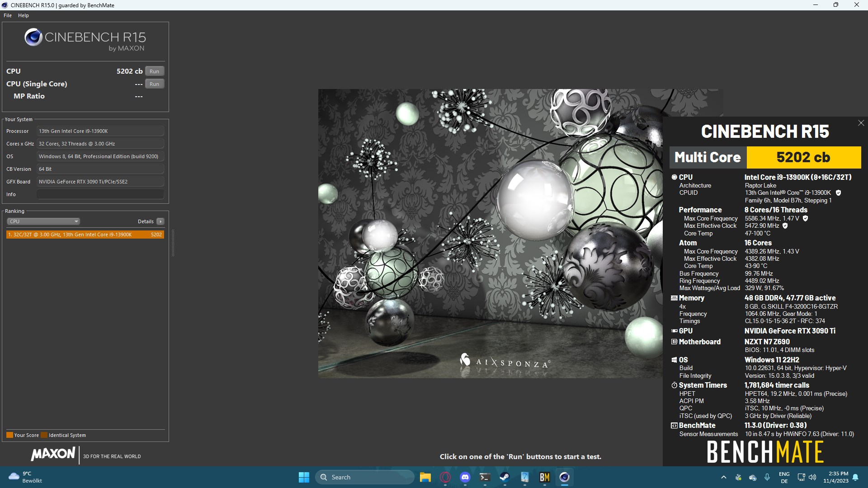Viewport: 868px width, 488px height.
Task: Click the MAXON logo
Action: (53, 454)
